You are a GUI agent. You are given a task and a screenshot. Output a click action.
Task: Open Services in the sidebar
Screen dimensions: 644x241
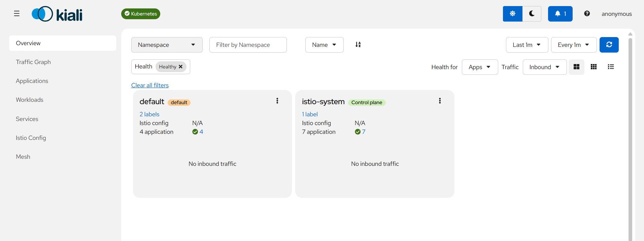[x=27, y=119]
